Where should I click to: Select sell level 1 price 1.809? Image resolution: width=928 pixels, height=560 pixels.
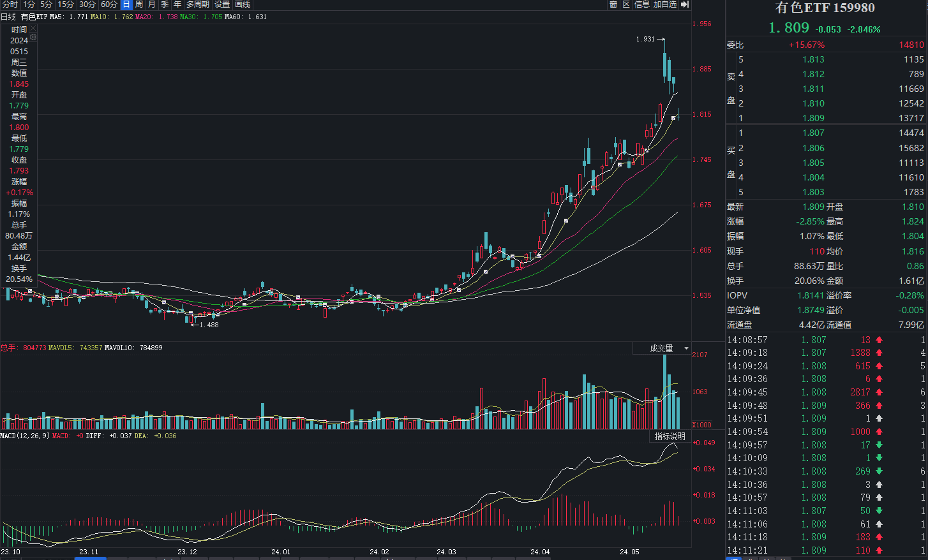[813, 118]
